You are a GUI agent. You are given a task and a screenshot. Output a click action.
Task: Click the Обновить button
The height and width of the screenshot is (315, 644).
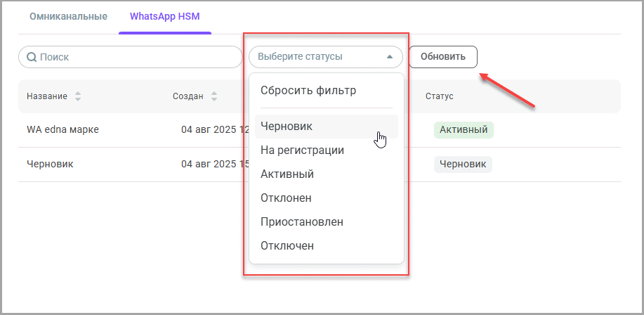tap(442, 57)
